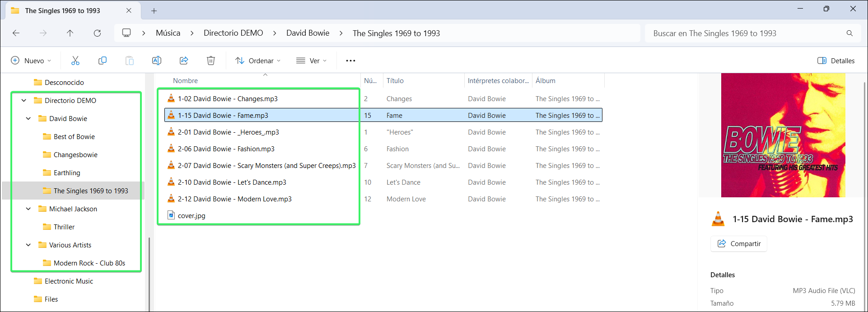Go up one folder level arrow
Image resolution: width=868 pixels, height=312 pixels.
click(70, 33)
